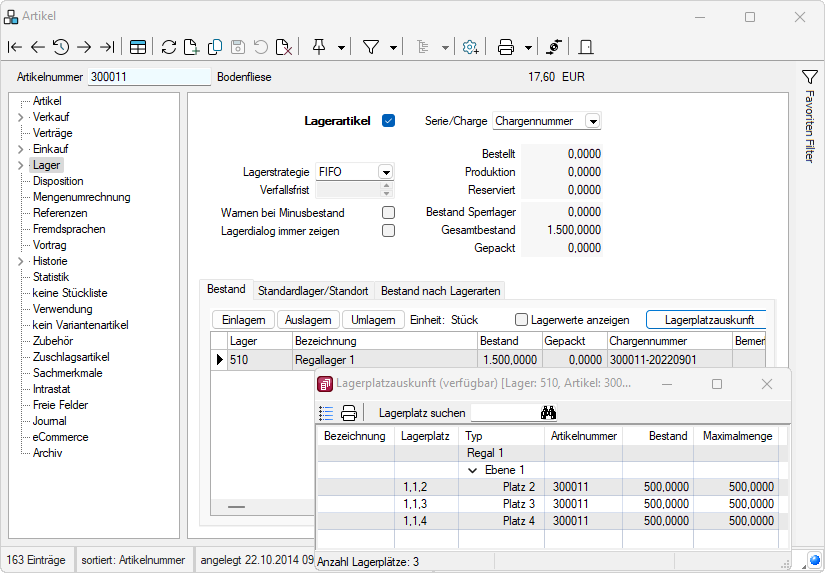Jump to the first record
825x573 pixels.
point(14,47)
